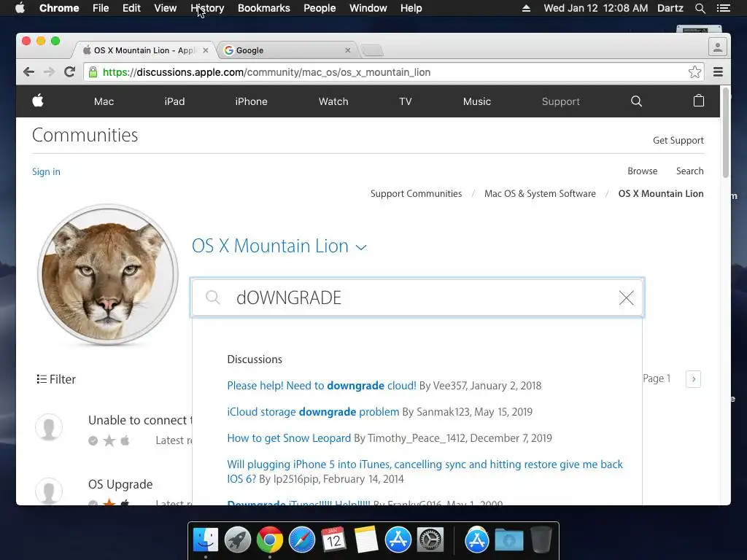
Task: Open the File menu
Action: tap(101, 8)
